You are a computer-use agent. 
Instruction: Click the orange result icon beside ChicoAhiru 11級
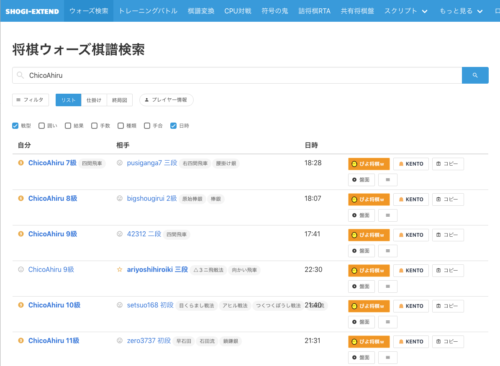[21, 341]
